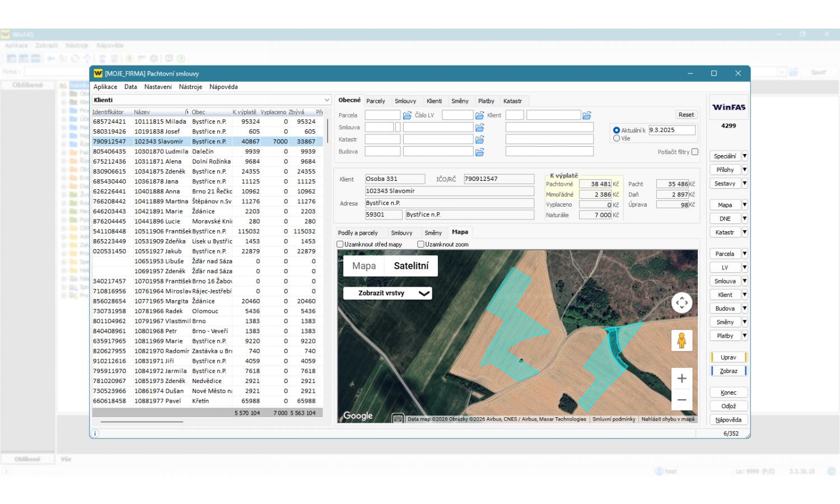Viewport: 840px width, 504px height.
Task: Switch to the Platby tab
Action: pos(486,101)
